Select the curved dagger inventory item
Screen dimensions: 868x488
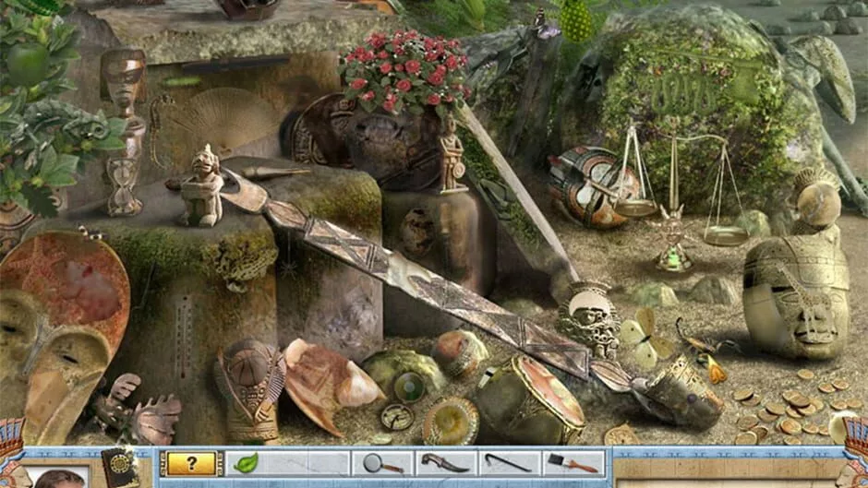444,463
